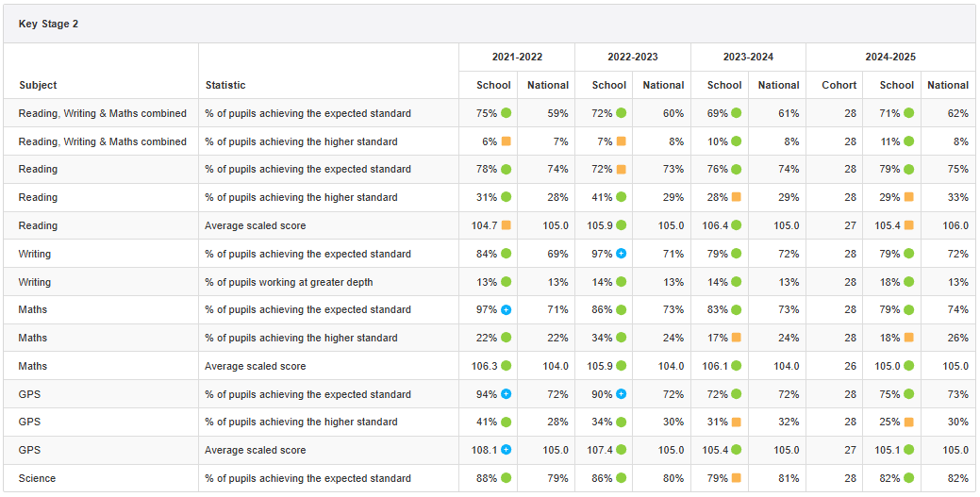Image resolution: width=980 pixels, height=497 pixels.
Task: Click blue plus icon beside GPS 108.1 score
Action: tap(507, 450)
